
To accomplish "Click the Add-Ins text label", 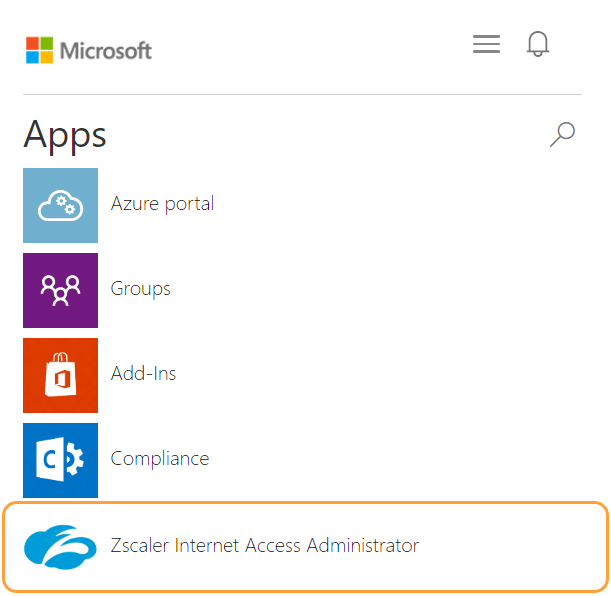I will point(143,374).
